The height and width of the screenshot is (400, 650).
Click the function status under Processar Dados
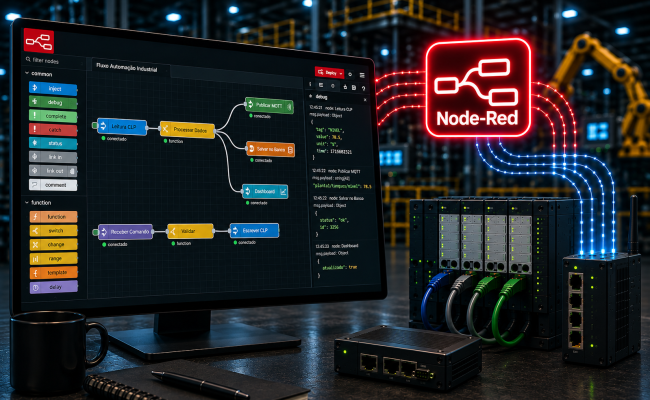click(x=173, y=141)
